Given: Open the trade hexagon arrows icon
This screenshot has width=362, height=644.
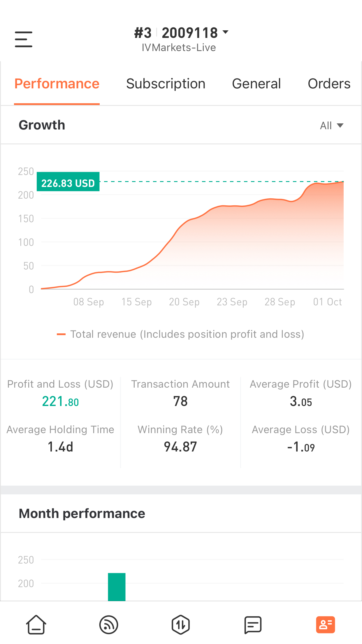Looking at the screenshot, I should point(181,625).
